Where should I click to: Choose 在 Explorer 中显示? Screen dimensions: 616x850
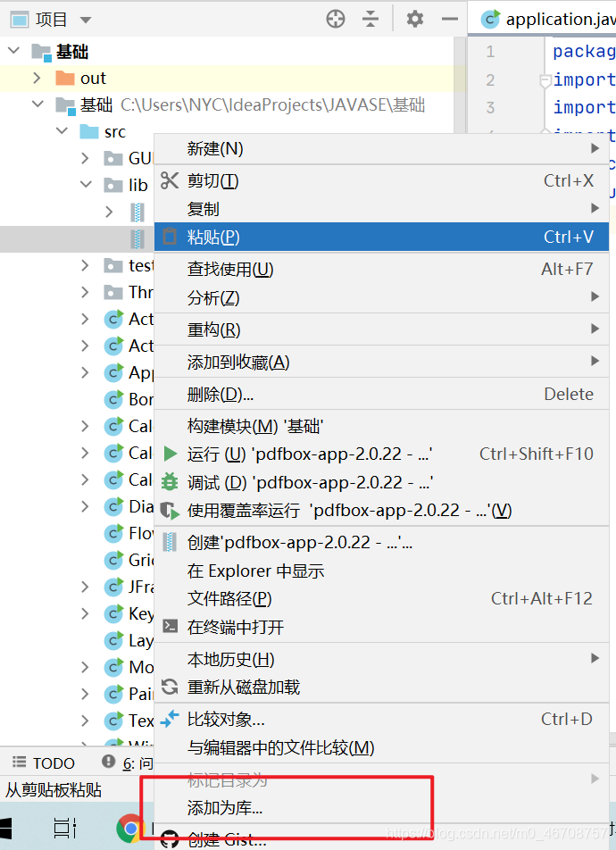[x=381, y=571]
